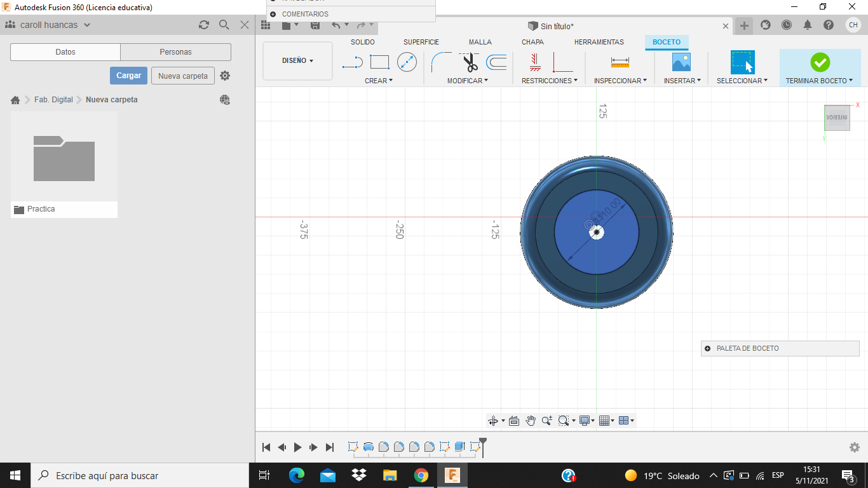Activate the Pan hand tool
The width and height of the screenshot is (868, 488).
(x=531, y=421)
